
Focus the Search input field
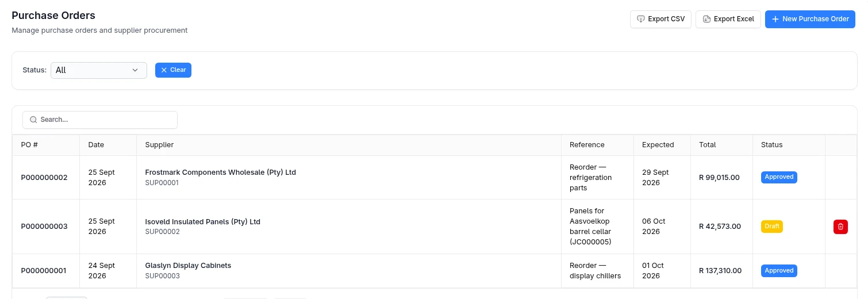coord(100,120)
